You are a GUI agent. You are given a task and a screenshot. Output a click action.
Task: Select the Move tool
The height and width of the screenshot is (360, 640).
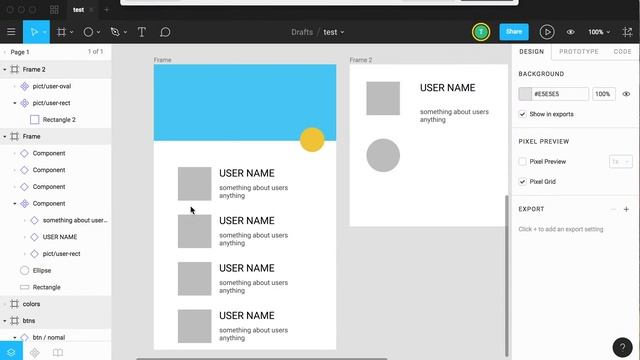pos(33,32)
